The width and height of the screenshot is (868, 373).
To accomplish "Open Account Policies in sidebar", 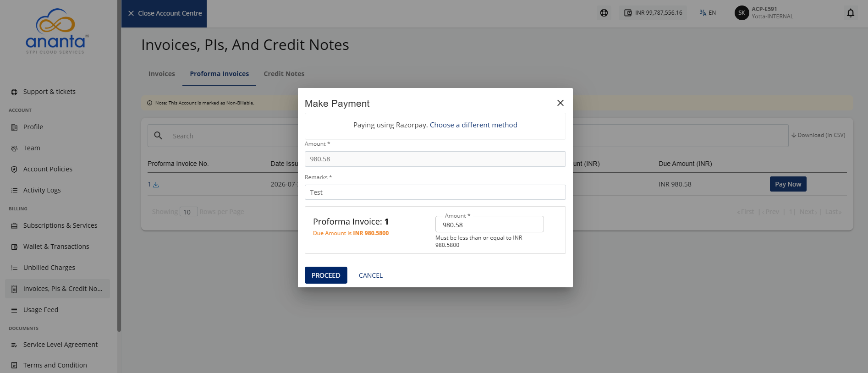I will 48,169.
